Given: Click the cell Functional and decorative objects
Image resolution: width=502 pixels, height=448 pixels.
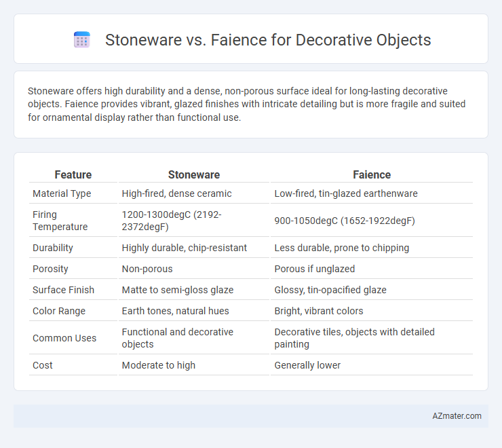Looking at the screenshot, I should [x=177, y=338].
